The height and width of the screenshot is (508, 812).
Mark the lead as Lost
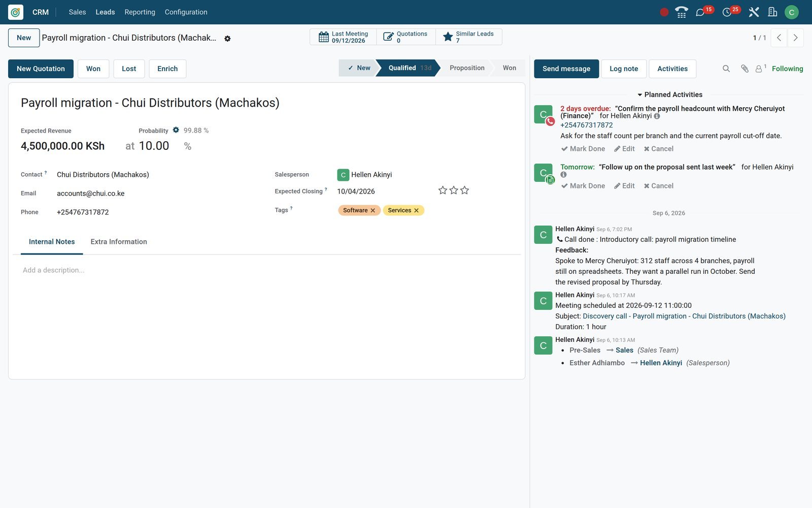pos(129,69)
